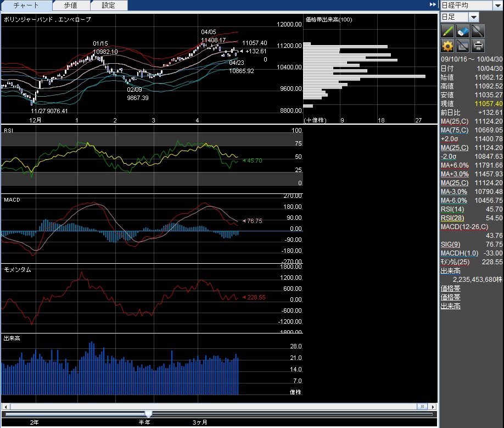Select the green pencil draw-line tool
The width and height of the screenshot is (504, 428).
[447, 31]
